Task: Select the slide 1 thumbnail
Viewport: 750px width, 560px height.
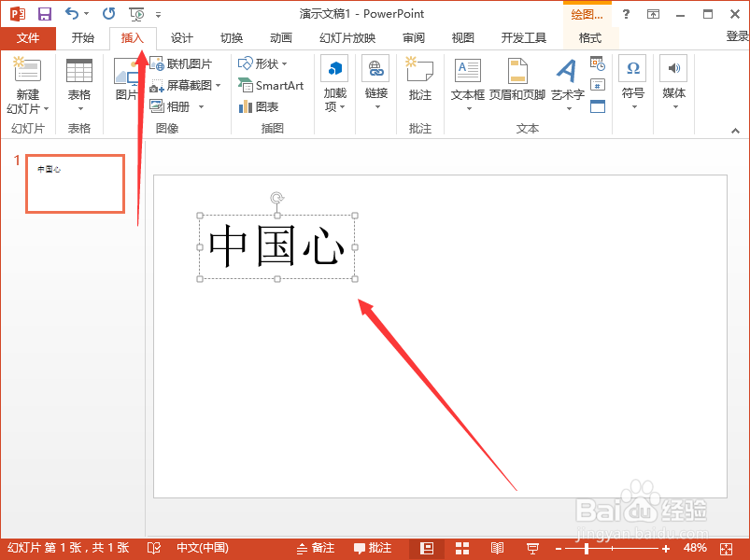Action: point(75,183)
